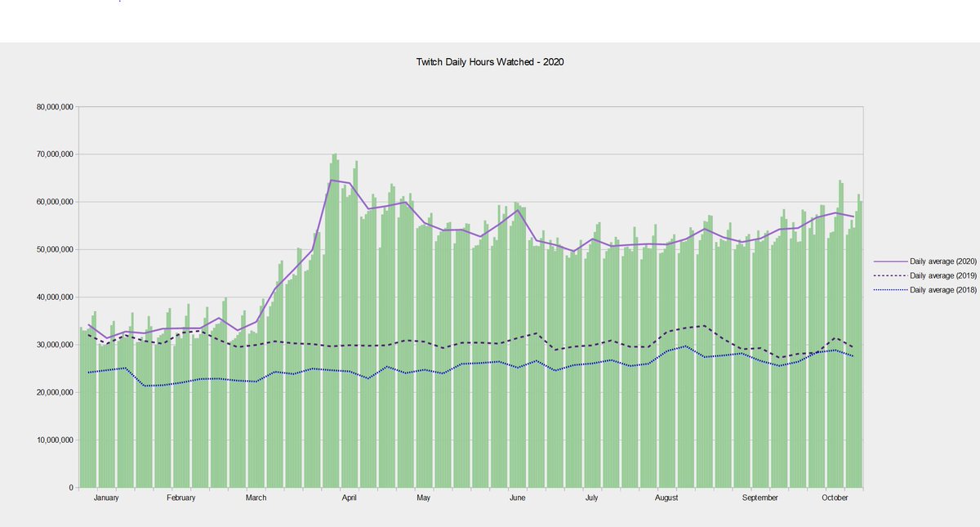Click the solid purple 2020 legend line sample

tap(891, 261)
